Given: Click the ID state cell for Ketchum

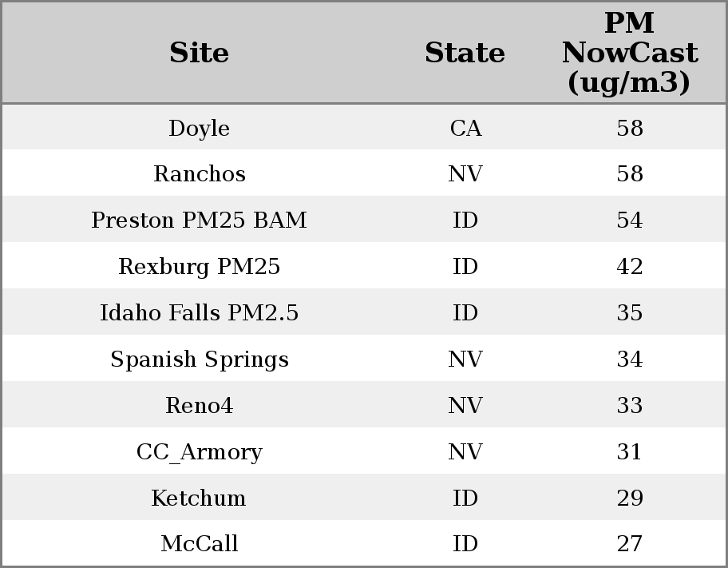Looking at the screenshot, I should pos(465,498).
